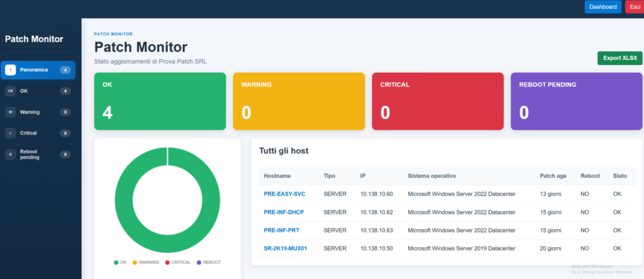Open the Warning sidebar filter

(x=38, y=112)
